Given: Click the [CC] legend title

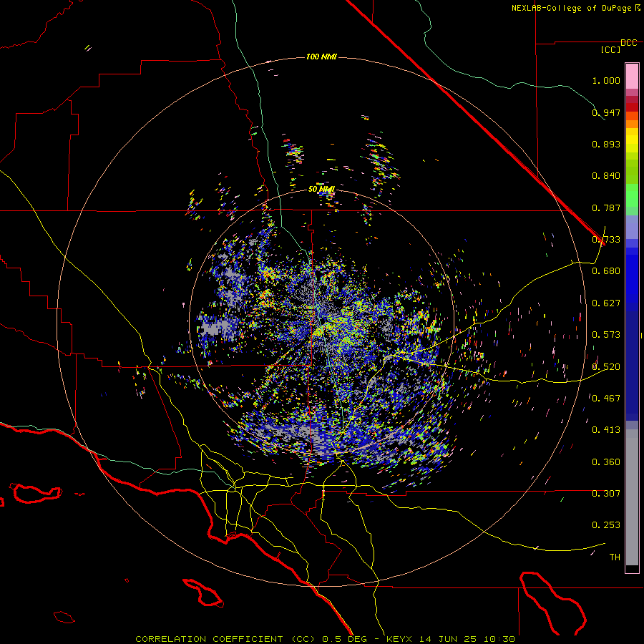Looking at the screenshot, I should pos(610,49).
